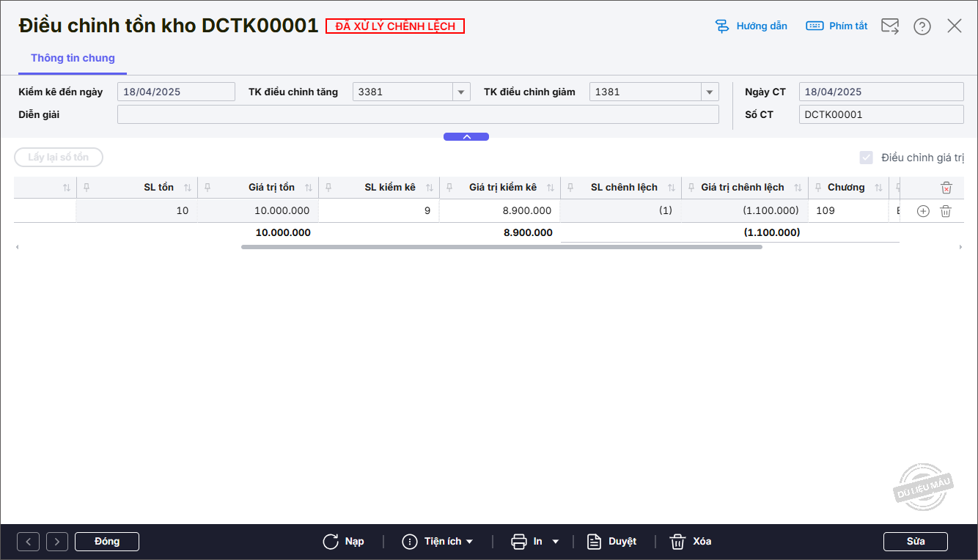978x560 pixels.
Task: Select the SL kiểm kê cell showing 9
Action: (x=379, y=211)
